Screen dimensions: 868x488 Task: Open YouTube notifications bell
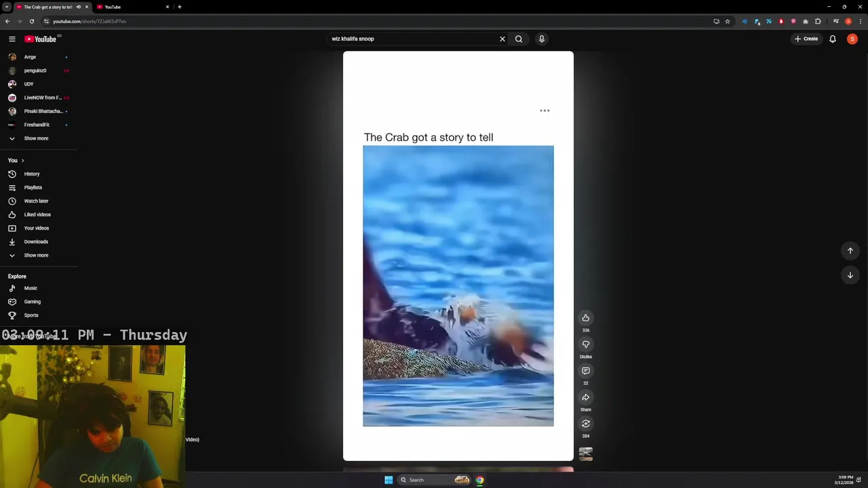[833, 39]
